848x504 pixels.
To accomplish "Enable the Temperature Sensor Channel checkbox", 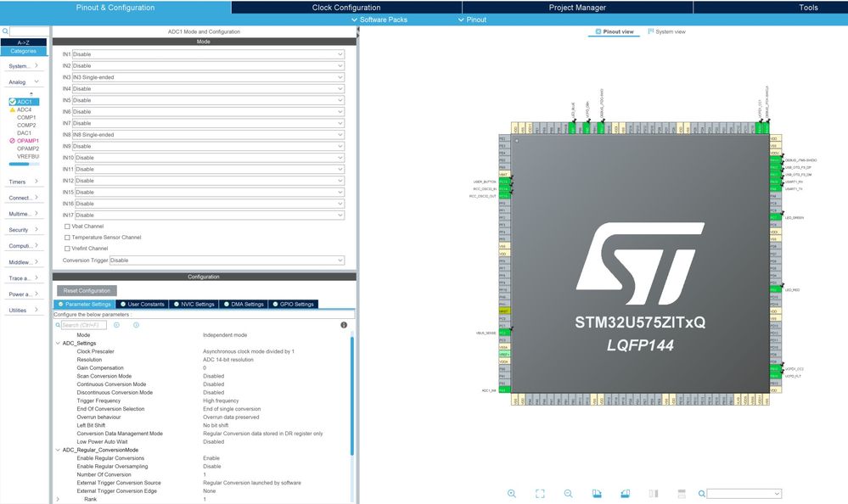I will point(67,238).
